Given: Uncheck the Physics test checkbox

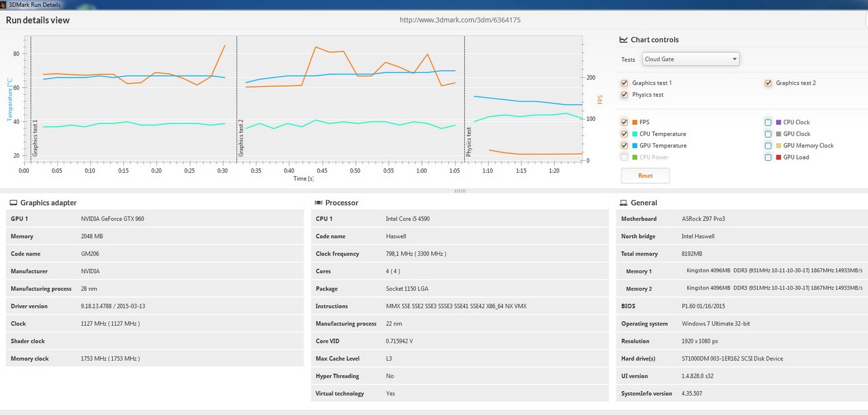Looking at the screenshot, I should [624, 95].
